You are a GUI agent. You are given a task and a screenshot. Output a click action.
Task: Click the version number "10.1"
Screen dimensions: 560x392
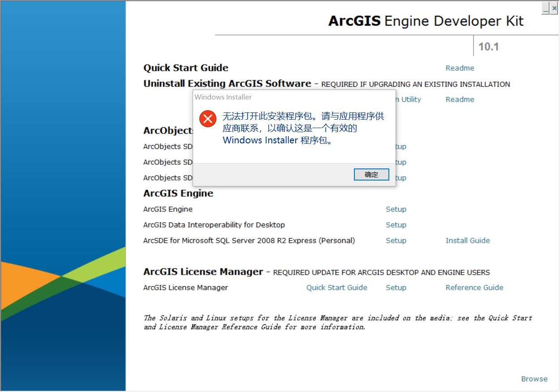pyautogui.click(x=488, y=47)
